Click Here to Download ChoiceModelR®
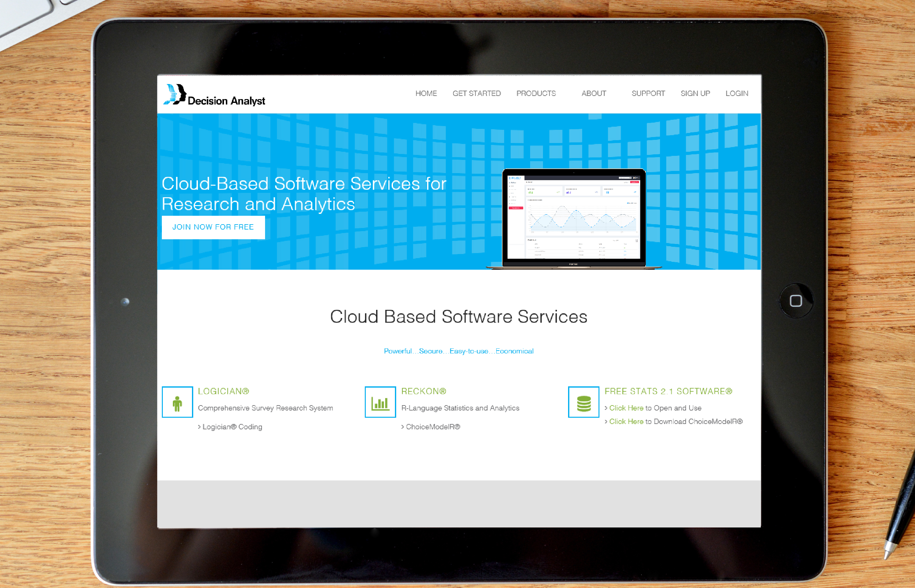Image resolution: width=915 pixels, height=588 pixels. (x=626, y=421)
